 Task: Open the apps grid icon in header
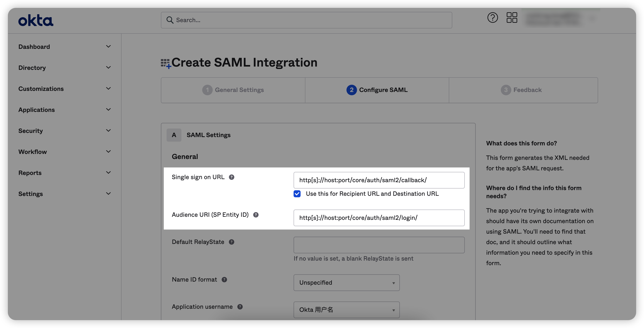click(x=512, y=18)
